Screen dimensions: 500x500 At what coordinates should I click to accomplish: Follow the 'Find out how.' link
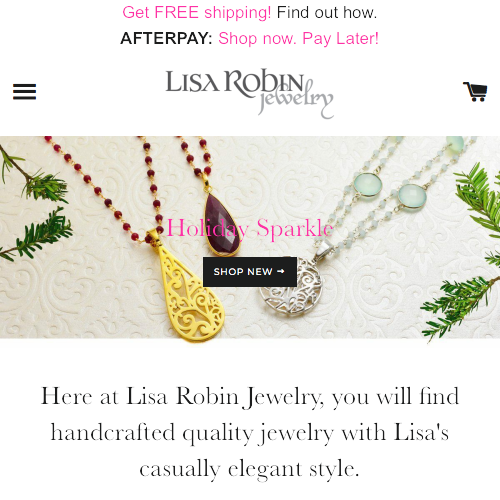pos(327,13)
